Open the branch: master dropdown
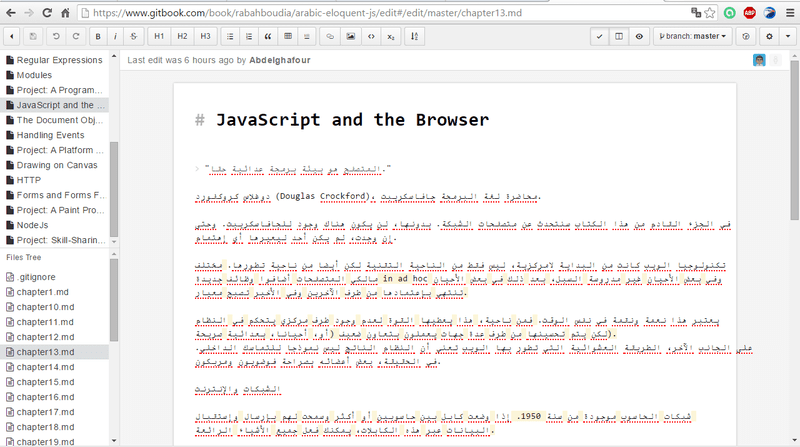Image resolution: width=800 pixels, height=447 pixels. [x=692, y=36]
